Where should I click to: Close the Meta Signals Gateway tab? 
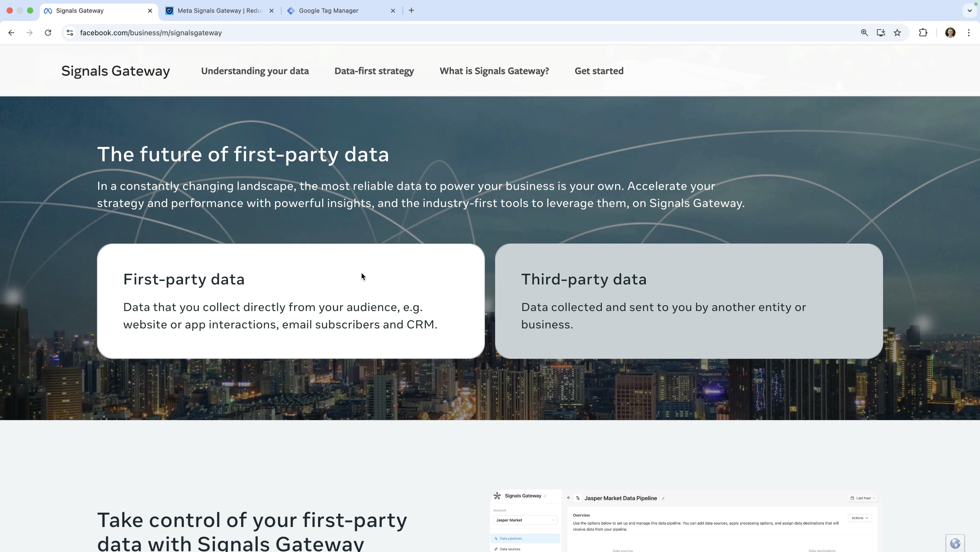pyautogui.click(x=271, y=11)
